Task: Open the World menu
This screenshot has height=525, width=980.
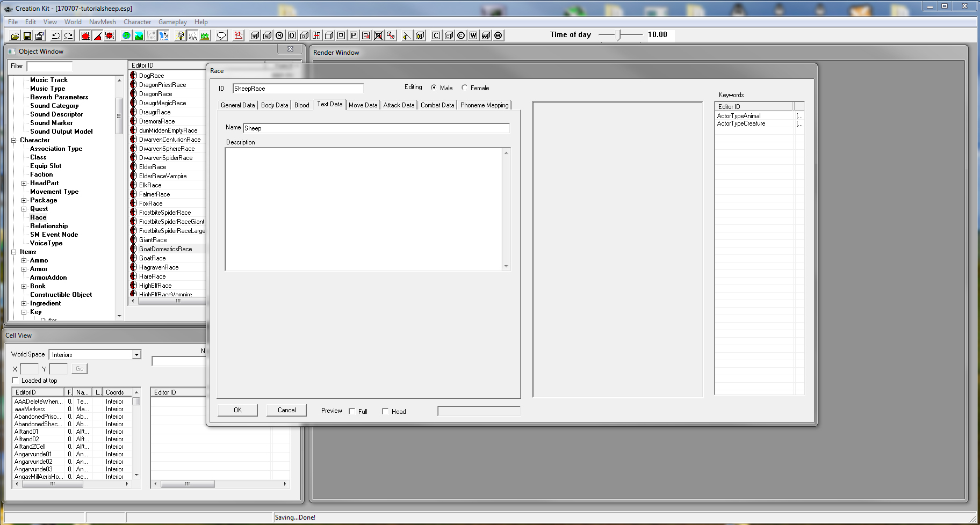Action: (73, 22)
